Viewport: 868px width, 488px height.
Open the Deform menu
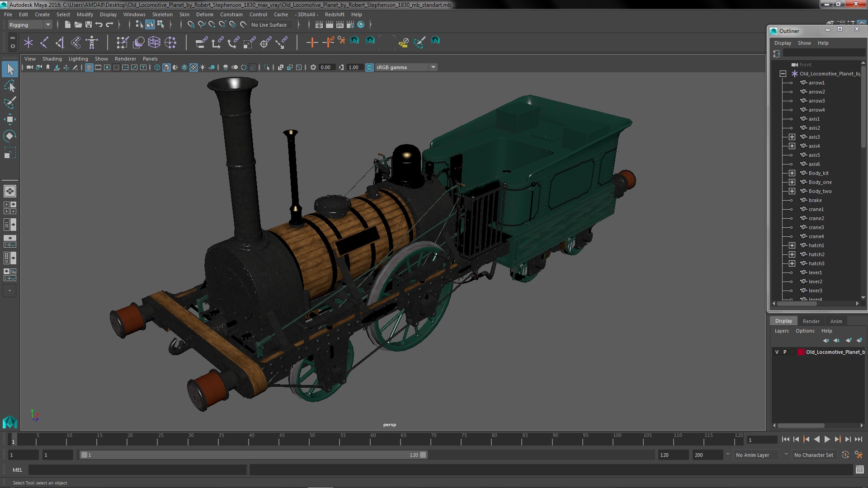[204, 14]
